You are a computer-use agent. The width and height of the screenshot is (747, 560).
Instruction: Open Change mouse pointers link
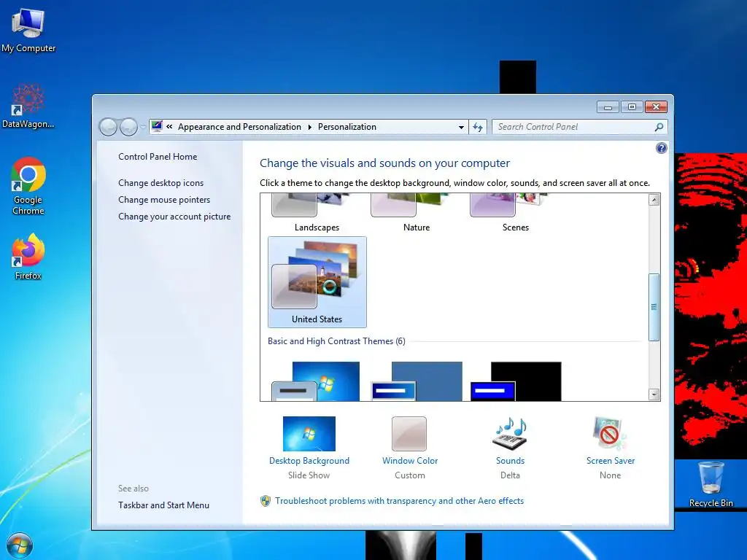tap(164, 200)
